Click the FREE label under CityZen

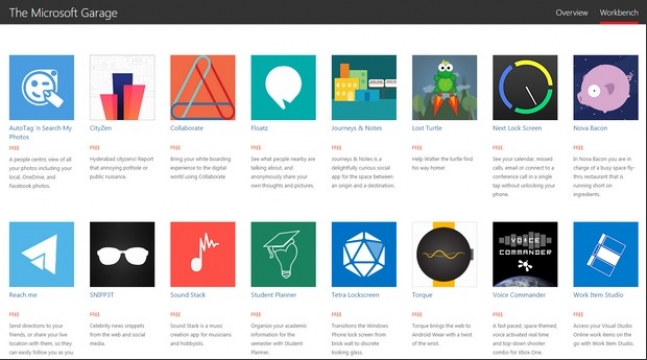(95, 147)
